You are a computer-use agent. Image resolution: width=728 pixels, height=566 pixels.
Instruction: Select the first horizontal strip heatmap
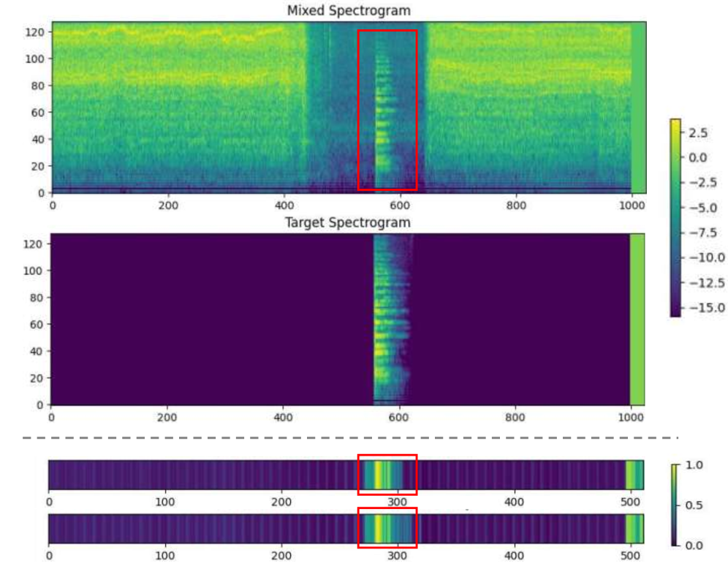(x=346, y=475)
